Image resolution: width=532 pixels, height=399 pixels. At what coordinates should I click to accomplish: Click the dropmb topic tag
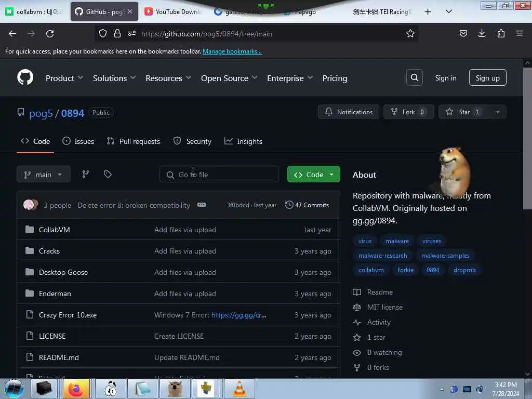click(464, 270)
